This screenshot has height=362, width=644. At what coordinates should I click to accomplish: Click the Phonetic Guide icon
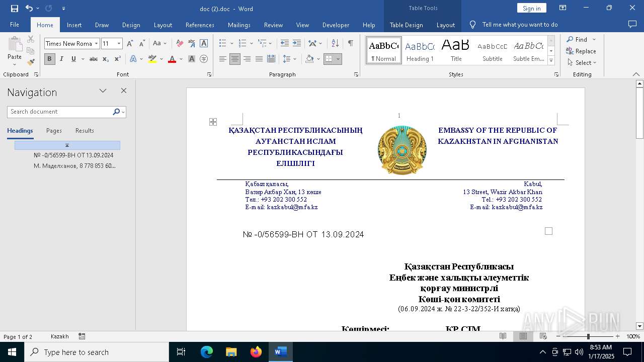[192, 44]
